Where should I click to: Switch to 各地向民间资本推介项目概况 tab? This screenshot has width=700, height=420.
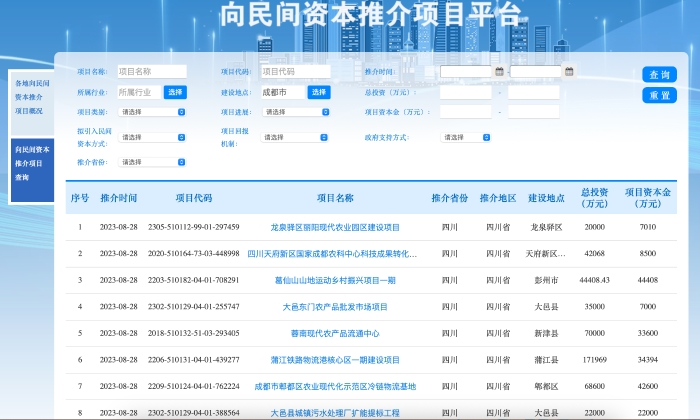point(30,97)
